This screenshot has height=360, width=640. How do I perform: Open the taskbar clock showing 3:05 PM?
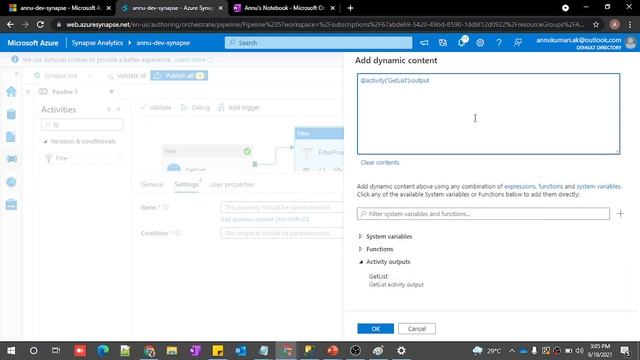600,351
